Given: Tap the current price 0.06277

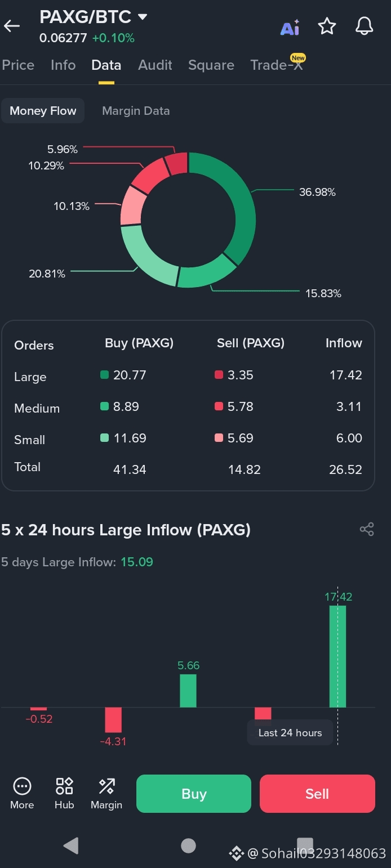Looking at the screenshot, I should tap(63, 38).
